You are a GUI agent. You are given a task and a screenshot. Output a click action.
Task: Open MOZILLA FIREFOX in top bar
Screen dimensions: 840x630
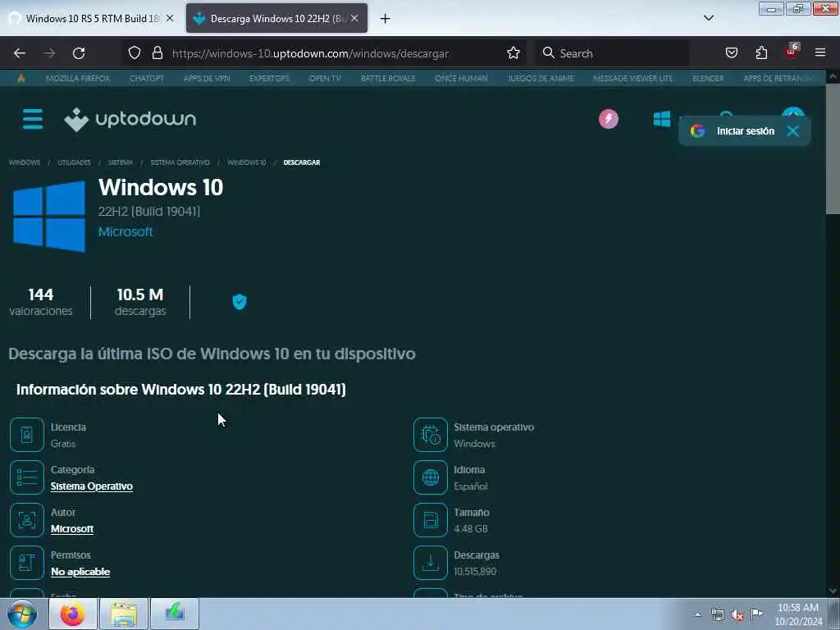click(x=78, y=78)
